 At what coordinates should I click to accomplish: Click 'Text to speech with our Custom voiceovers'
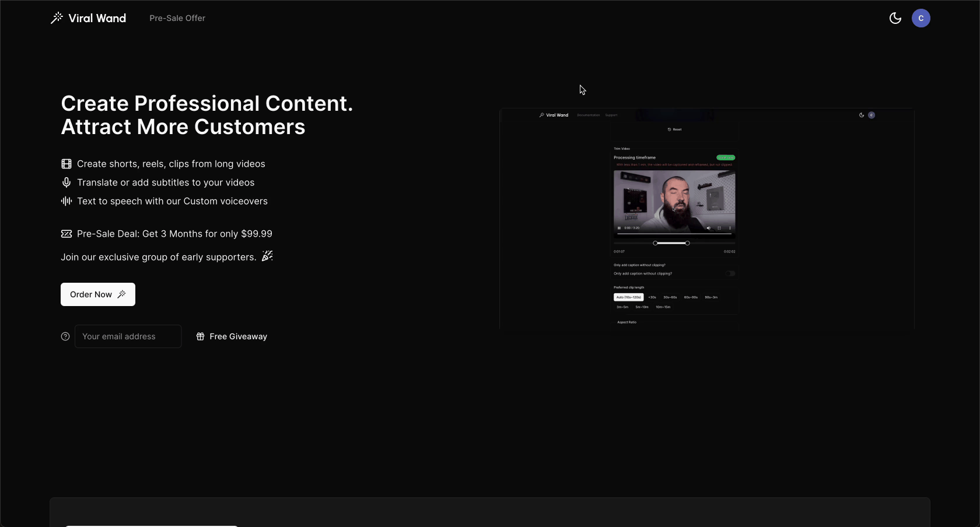172,201
